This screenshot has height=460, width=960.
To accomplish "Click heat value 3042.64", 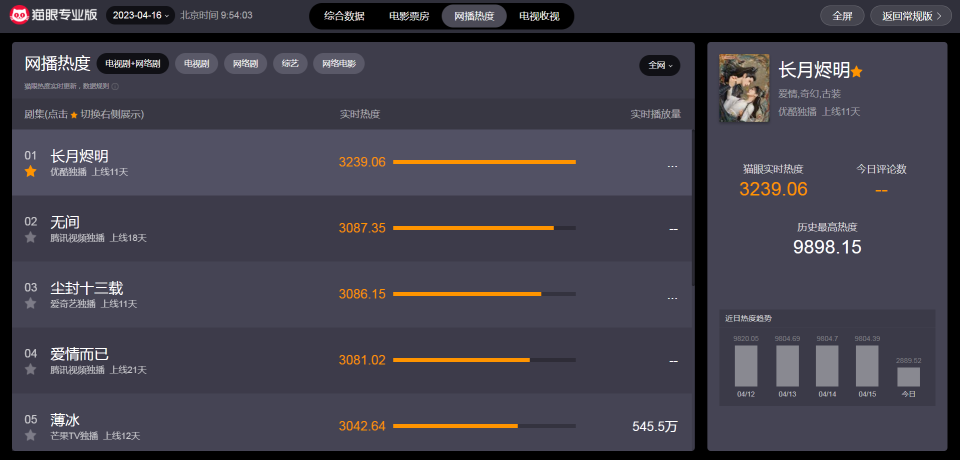I will [x=362, y=426].
